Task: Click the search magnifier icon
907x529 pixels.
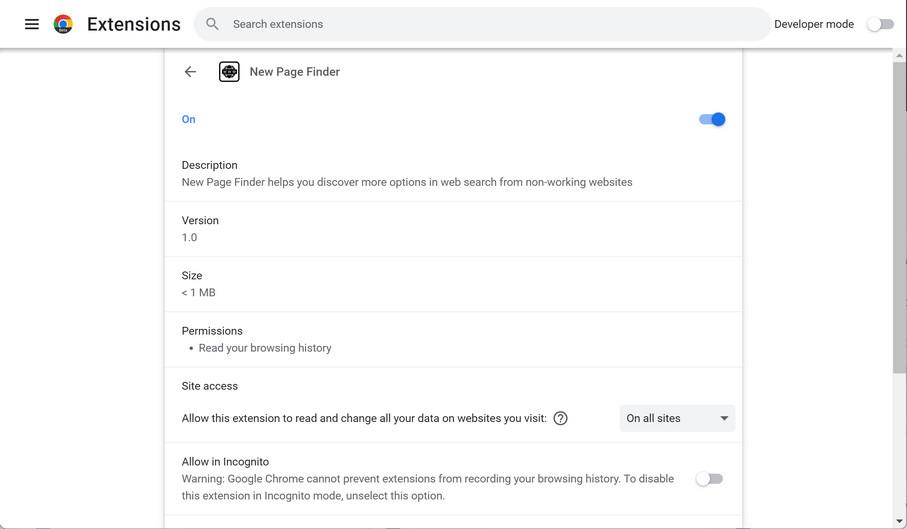Action: pos(212,24)
